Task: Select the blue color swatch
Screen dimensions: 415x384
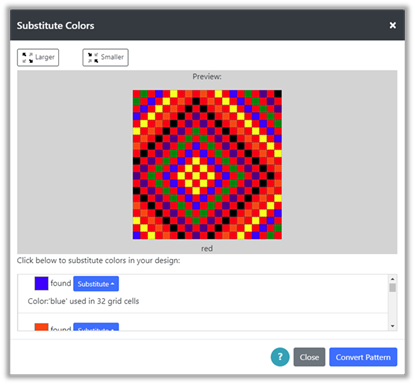Action: coord(41,283)
